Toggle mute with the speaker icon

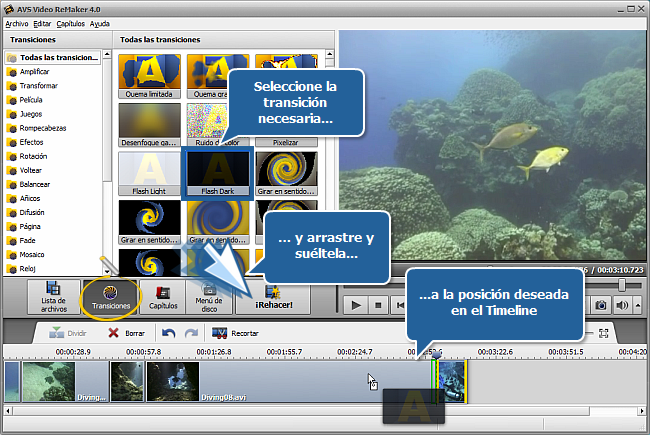[x=622, y=305]
